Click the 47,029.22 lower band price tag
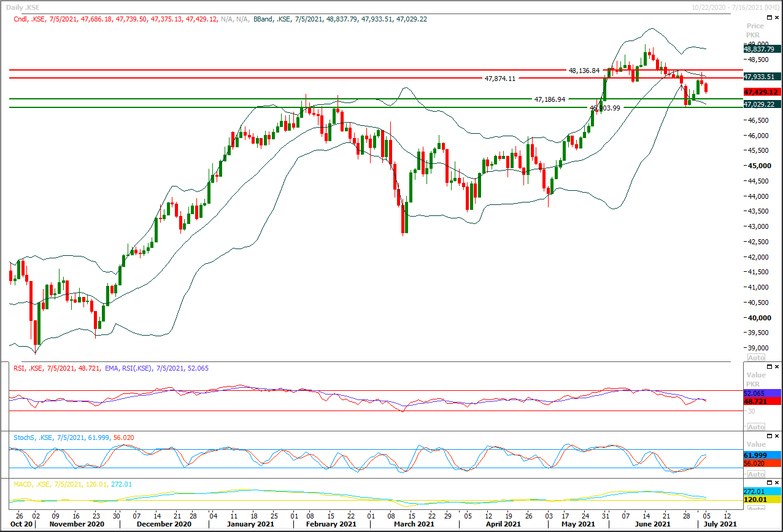783x532 pixels. (761, 105)
